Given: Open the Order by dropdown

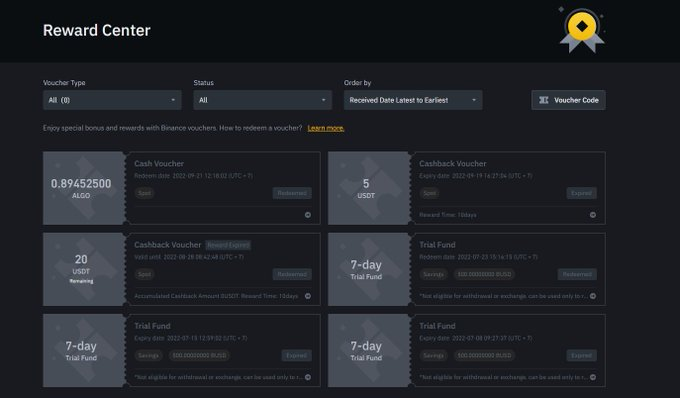Looking at the screenshot, I should click(413, 100).
